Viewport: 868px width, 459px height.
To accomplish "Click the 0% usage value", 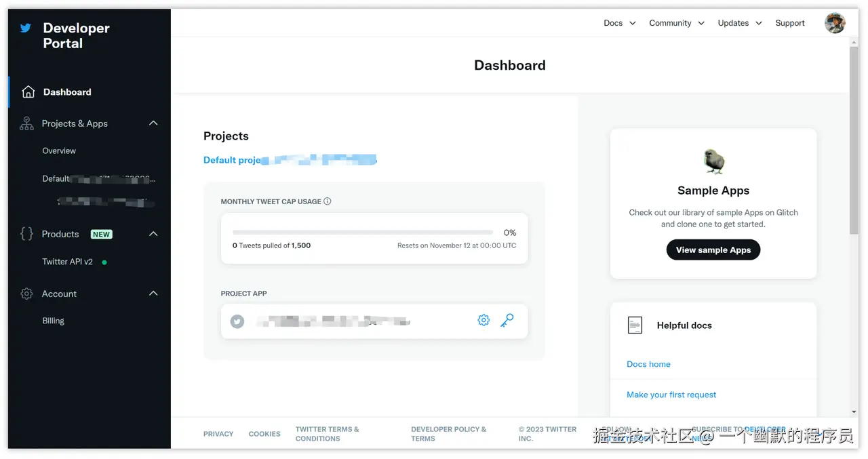I will tap(510, 233).
